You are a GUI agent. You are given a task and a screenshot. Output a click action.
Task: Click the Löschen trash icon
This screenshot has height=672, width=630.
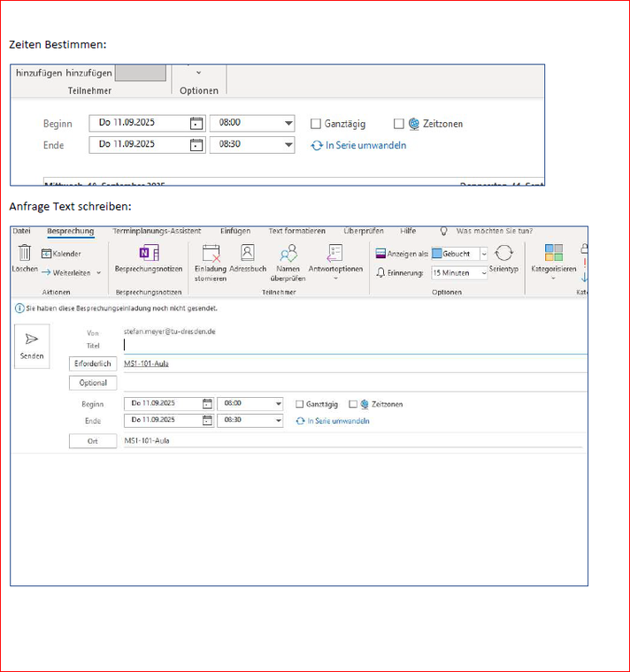25,253
